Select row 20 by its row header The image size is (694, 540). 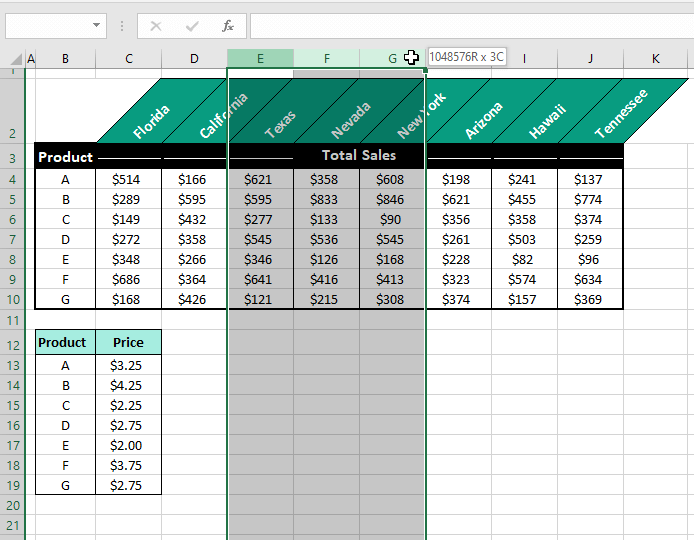(x=13, y=506)
